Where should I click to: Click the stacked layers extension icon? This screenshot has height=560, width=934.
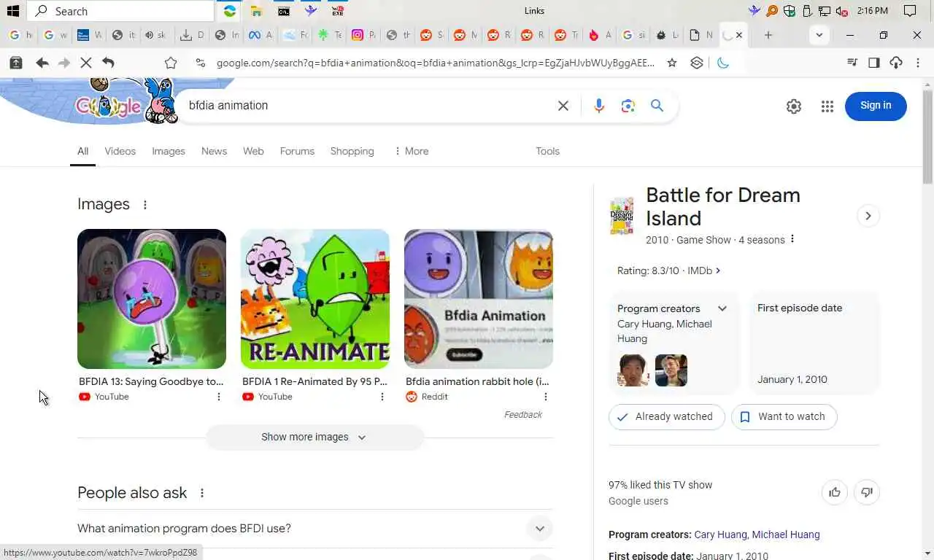coord(697,63)
